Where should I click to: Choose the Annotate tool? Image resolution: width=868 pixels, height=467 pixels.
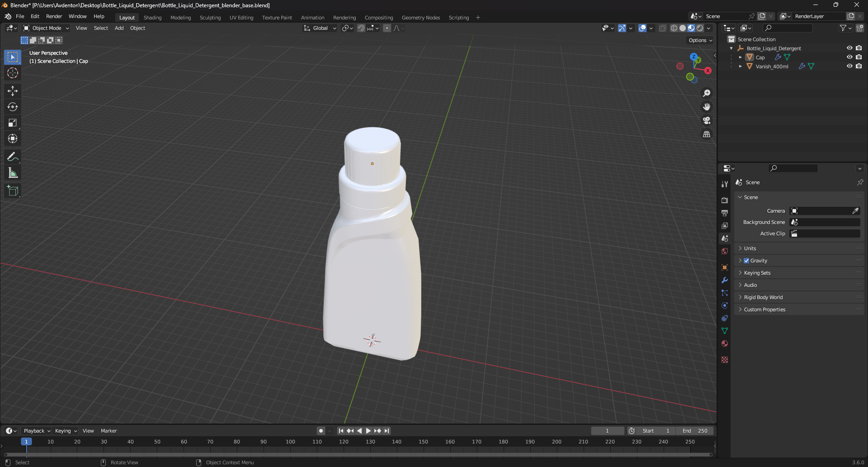13,157
